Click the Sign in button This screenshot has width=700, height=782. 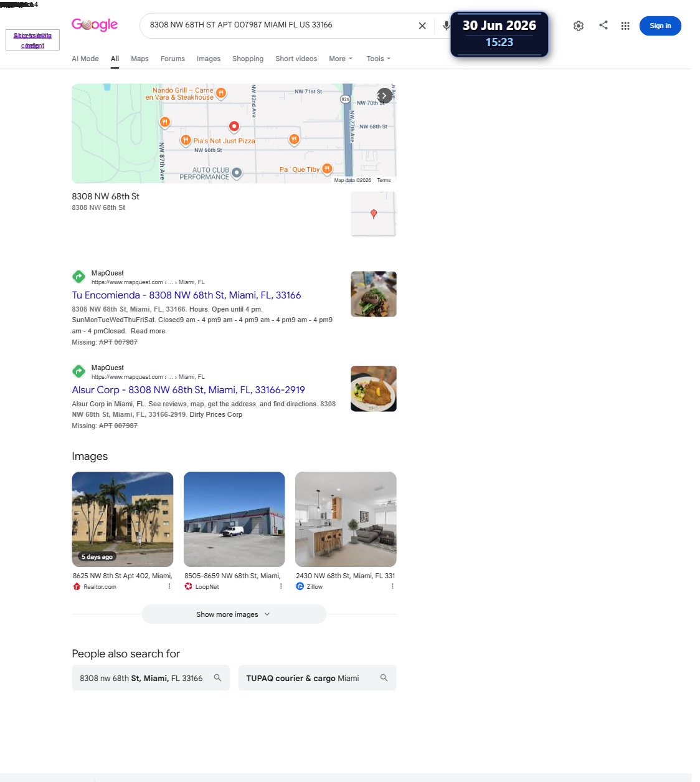tap(660, 26)
